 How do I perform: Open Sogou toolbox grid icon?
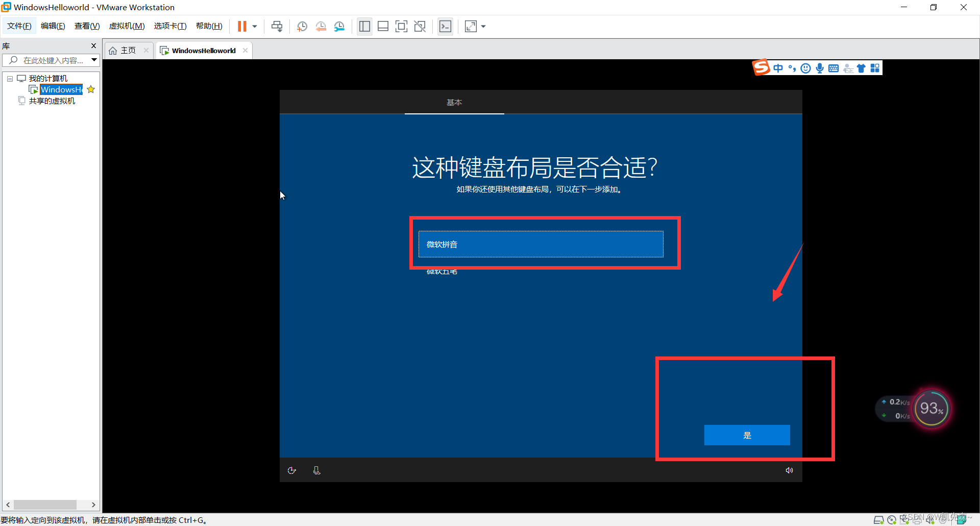(875, 68)
